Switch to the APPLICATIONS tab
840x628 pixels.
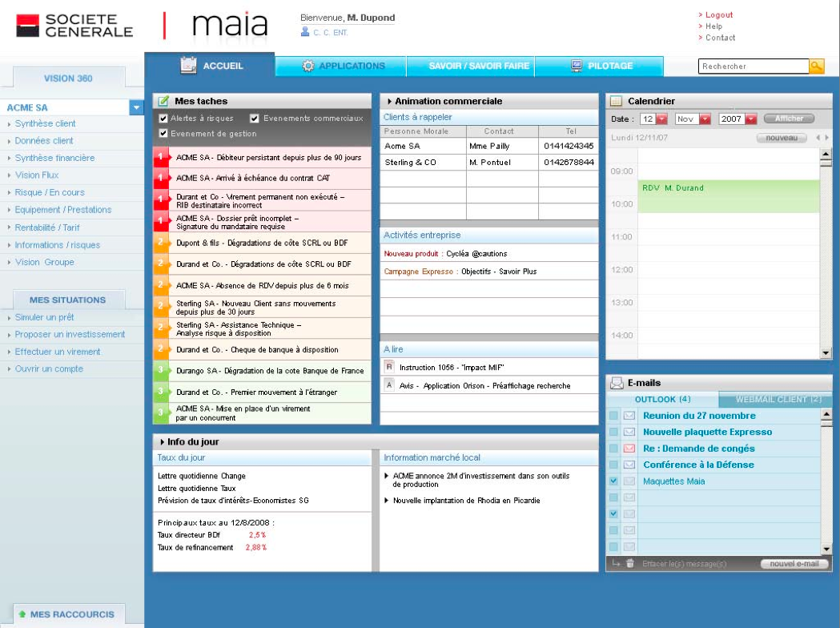(x=341, y=66)
